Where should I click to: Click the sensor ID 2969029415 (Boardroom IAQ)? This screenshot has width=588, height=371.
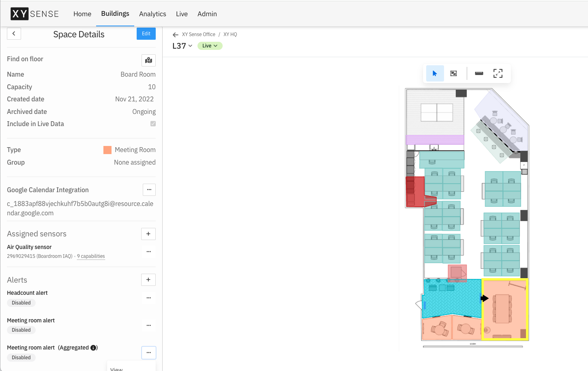[40, 256]
